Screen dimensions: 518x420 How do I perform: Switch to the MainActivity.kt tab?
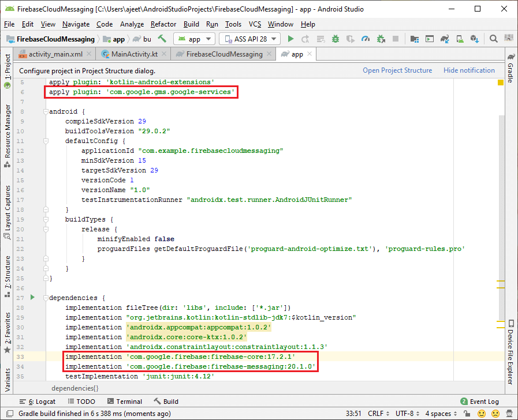tap(134, 54)
